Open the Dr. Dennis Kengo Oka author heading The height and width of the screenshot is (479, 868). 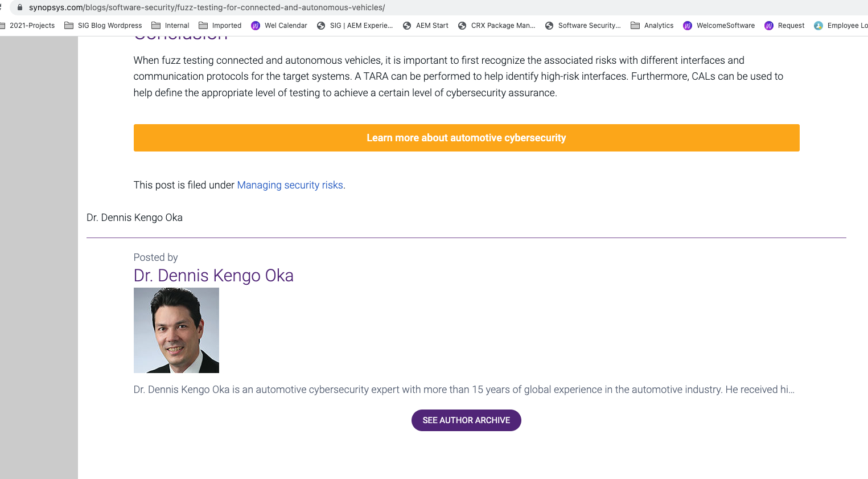pyautogui.click(x=213, y=276)
